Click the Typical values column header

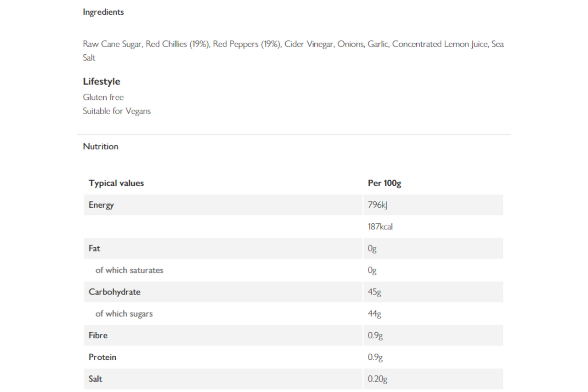point(116,183)
